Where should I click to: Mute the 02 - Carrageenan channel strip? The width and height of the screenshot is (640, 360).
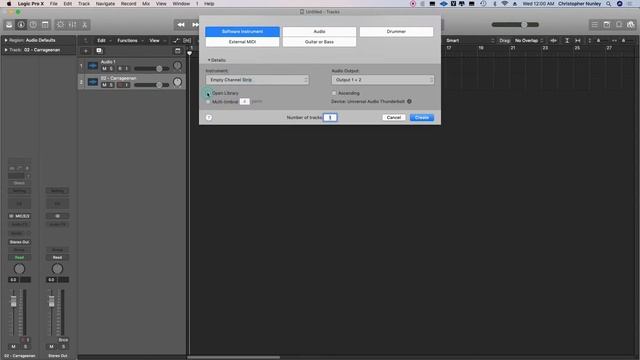click(13, 347)
